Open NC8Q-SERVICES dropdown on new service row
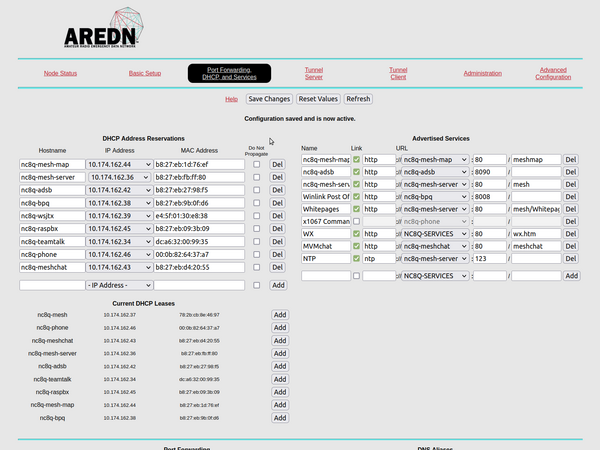Screen dimensions: 600x450 (435, 276)
